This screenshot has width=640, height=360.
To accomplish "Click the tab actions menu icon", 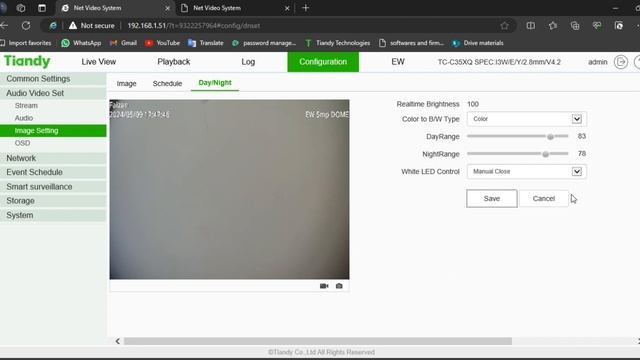I will pyautogui.click(x=42, y=8).
